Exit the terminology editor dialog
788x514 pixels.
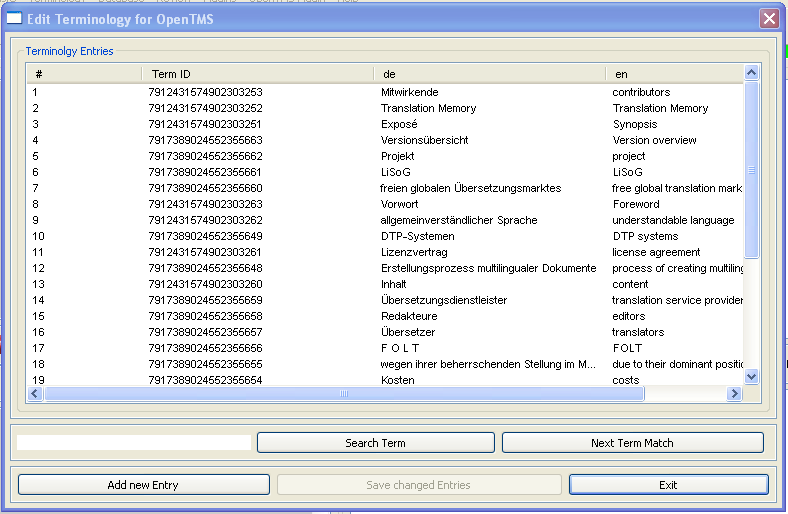point(668,485)
